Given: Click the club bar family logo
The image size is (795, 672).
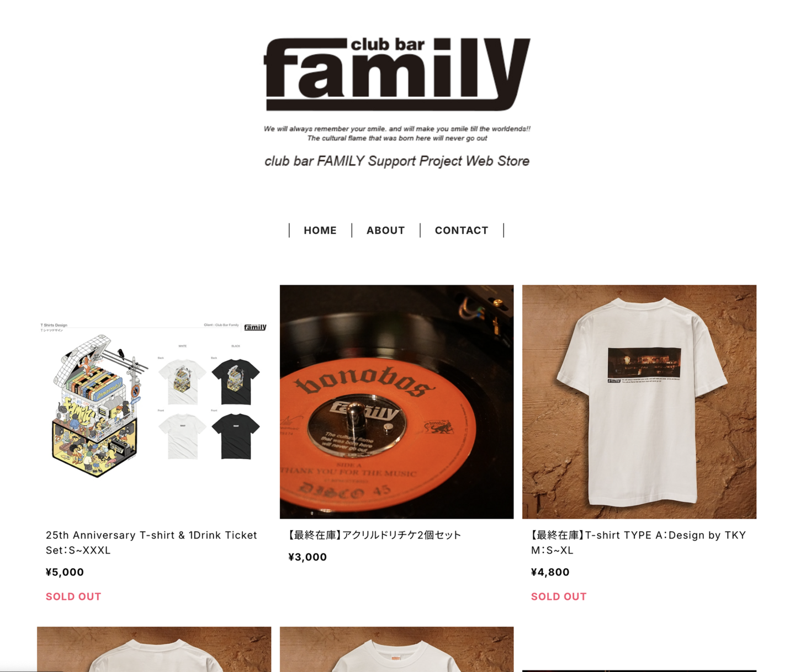Looking at the screenshot, I should pyautogui.click(x=397, y=74).
